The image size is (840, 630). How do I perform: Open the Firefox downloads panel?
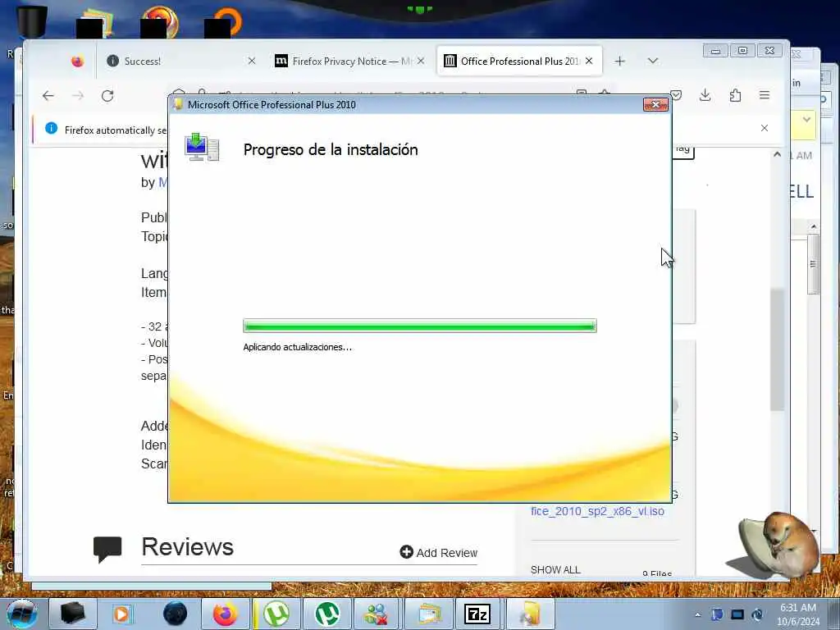click(705, 95)
